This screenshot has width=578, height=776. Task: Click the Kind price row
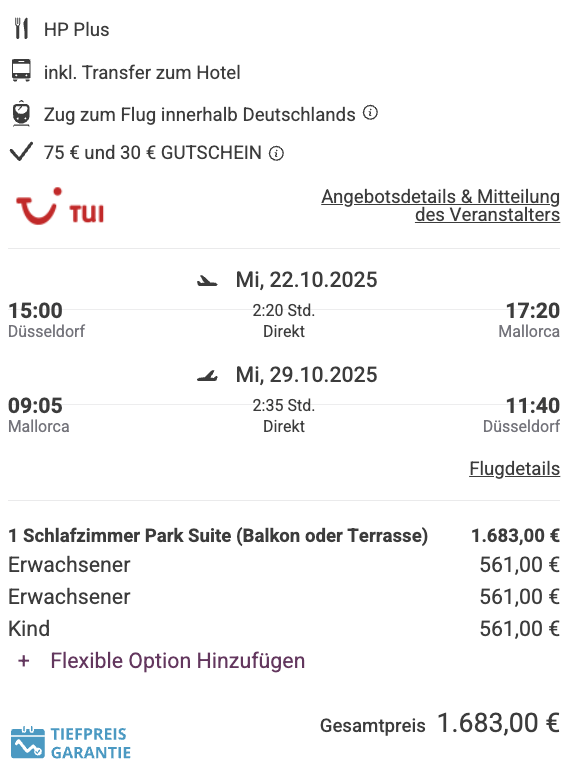tap(284, 629)
